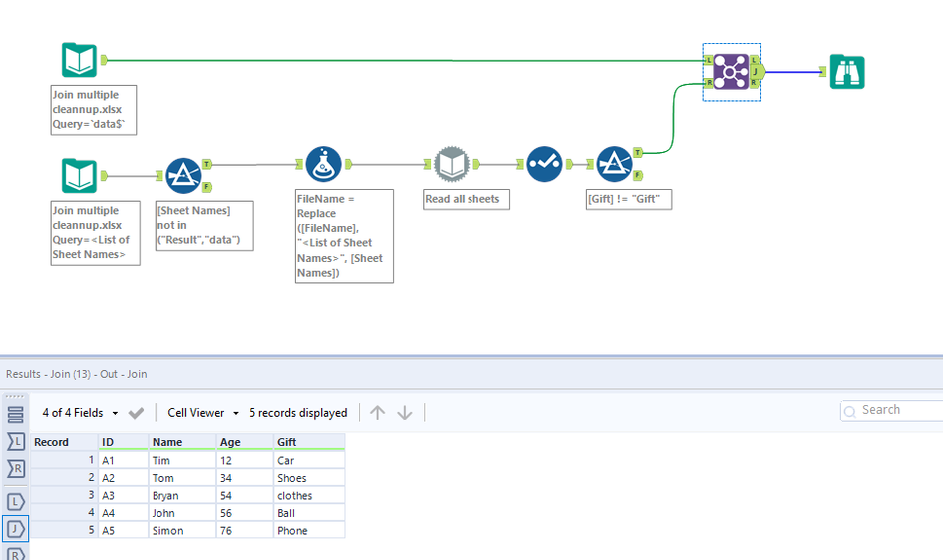Viewport: 943px width, 560px height.
Task: Click the FileName Replace formula annotation
Action: [x=344, y=236]
